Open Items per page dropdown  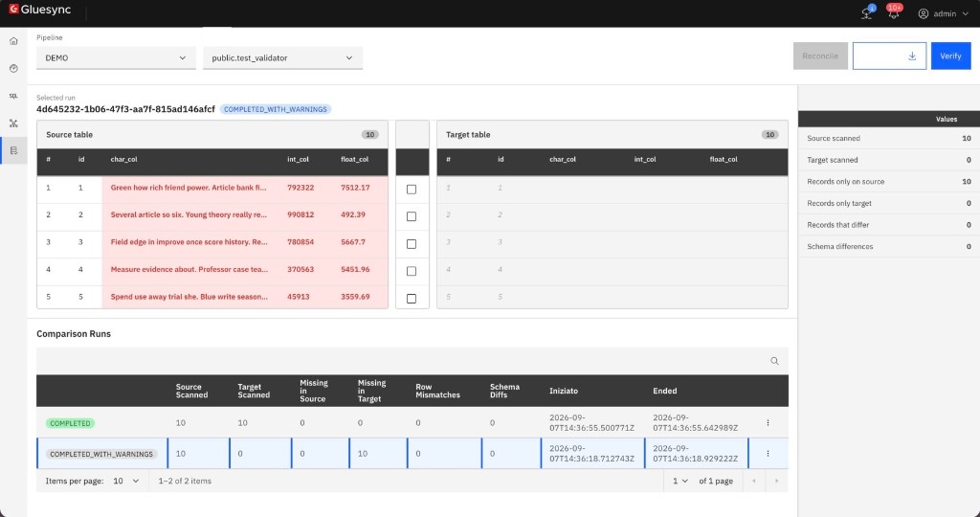click(x=126, y=482)
